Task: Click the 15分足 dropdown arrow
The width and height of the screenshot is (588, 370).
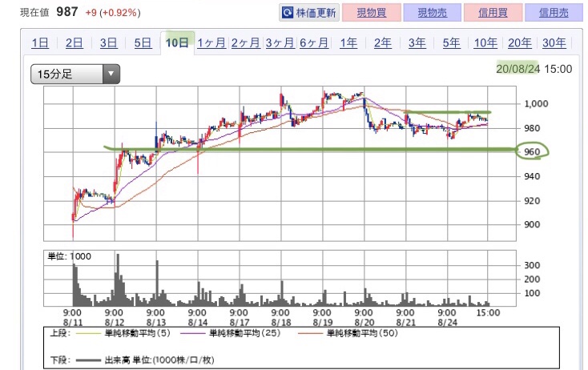Action: 111,74
